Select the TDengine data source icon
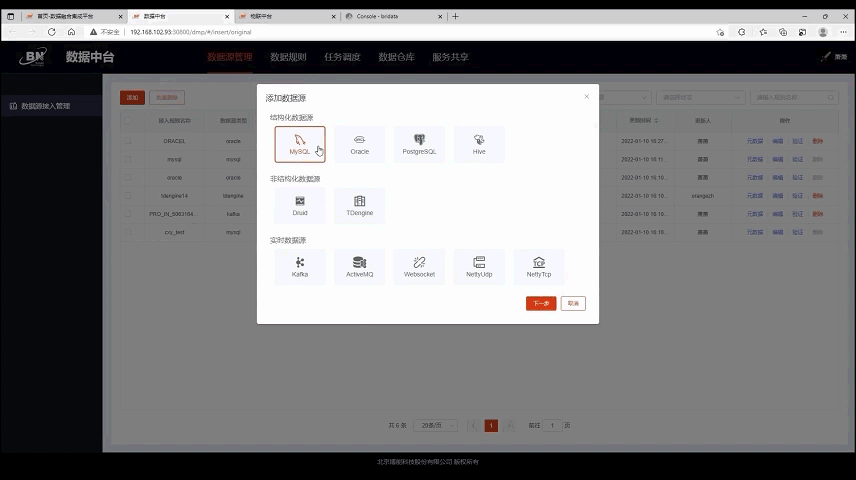This screenshot has width=856, height=480. tap(359, 205)
